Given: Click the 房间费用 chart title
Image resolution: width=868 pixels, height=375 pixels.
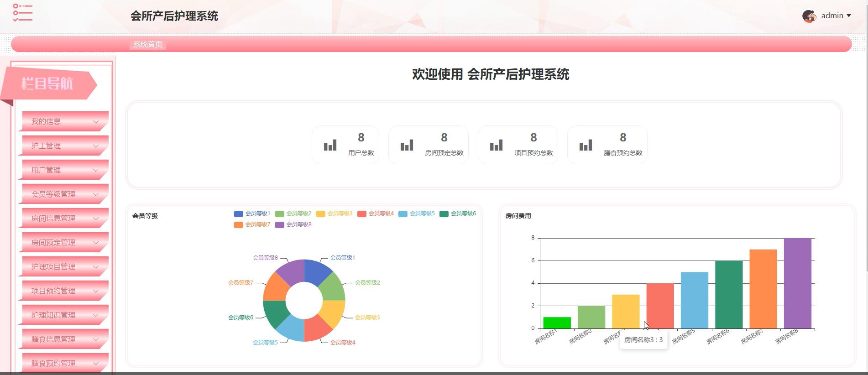Looking at the screenshot, I should point(518,216).
